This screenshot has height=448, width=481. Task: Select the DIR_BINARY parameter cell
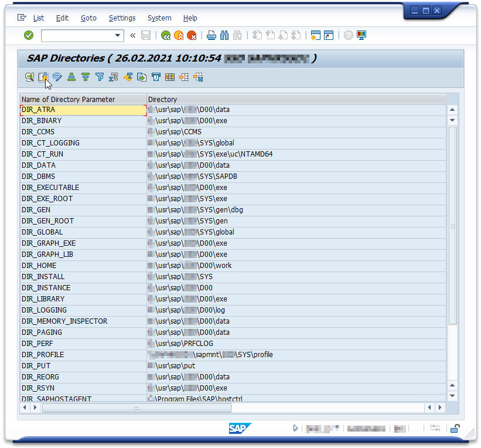tap(83, 121)
